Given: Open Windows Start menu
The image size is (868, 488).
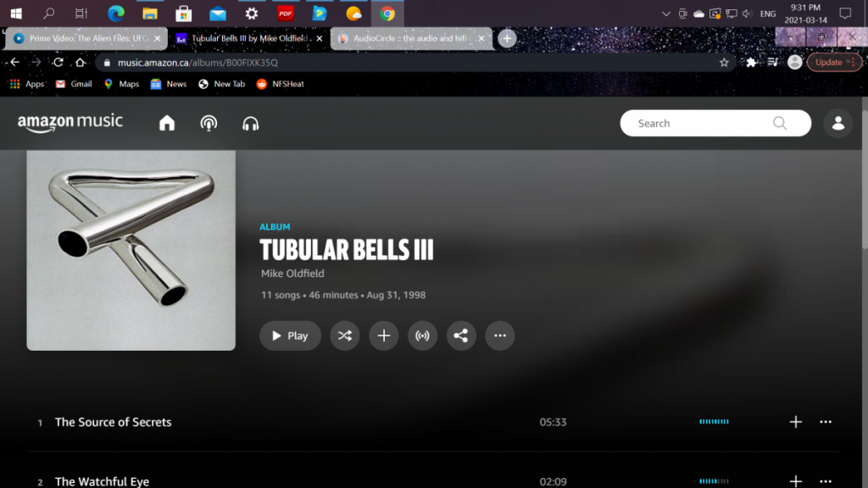Looking at the screenshot, I should pyautogui.click(x=16, y=14).
